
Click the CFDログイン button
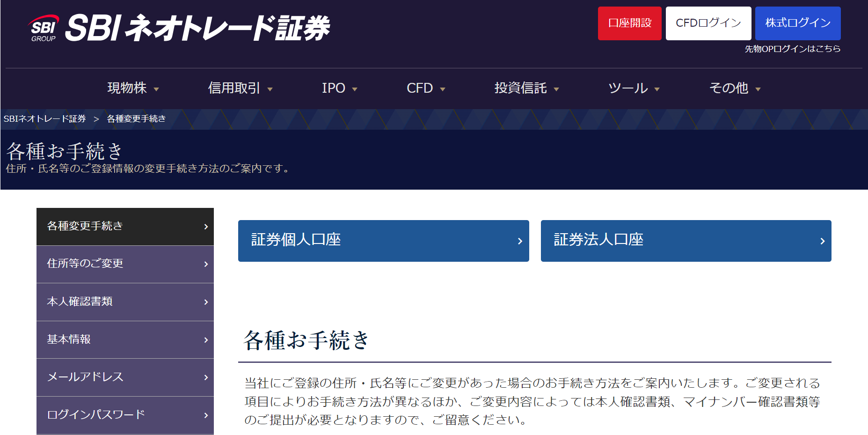(708, 23)
